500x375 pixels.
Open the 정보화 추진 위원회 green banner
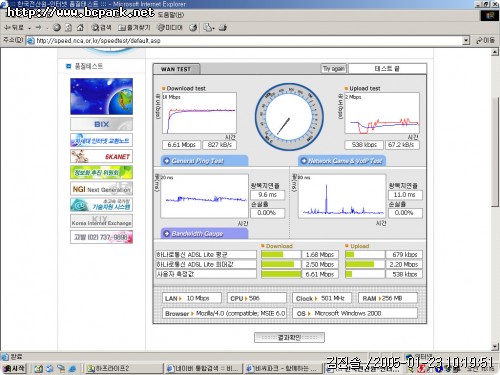[x=101, y=172]
